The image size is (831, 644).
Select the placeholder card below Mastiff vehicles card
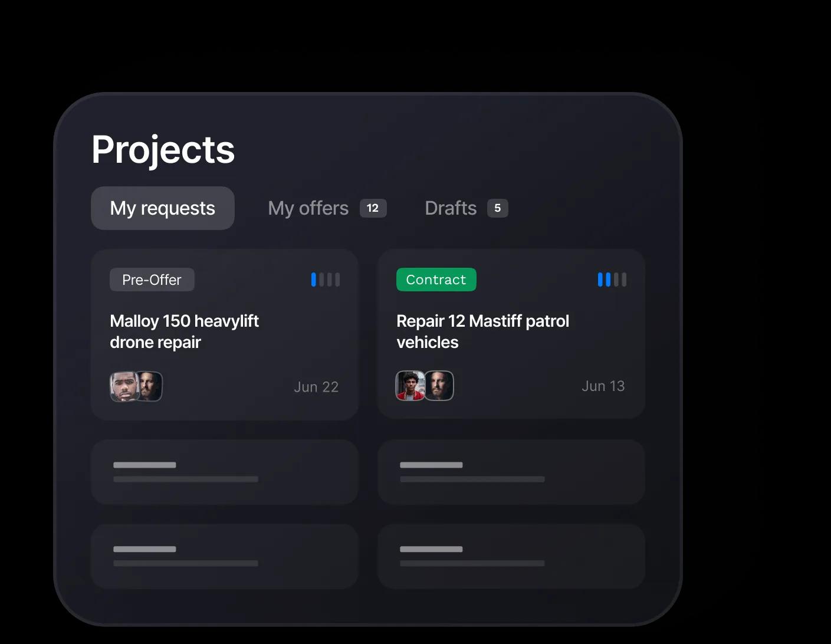tap(511, 472)
